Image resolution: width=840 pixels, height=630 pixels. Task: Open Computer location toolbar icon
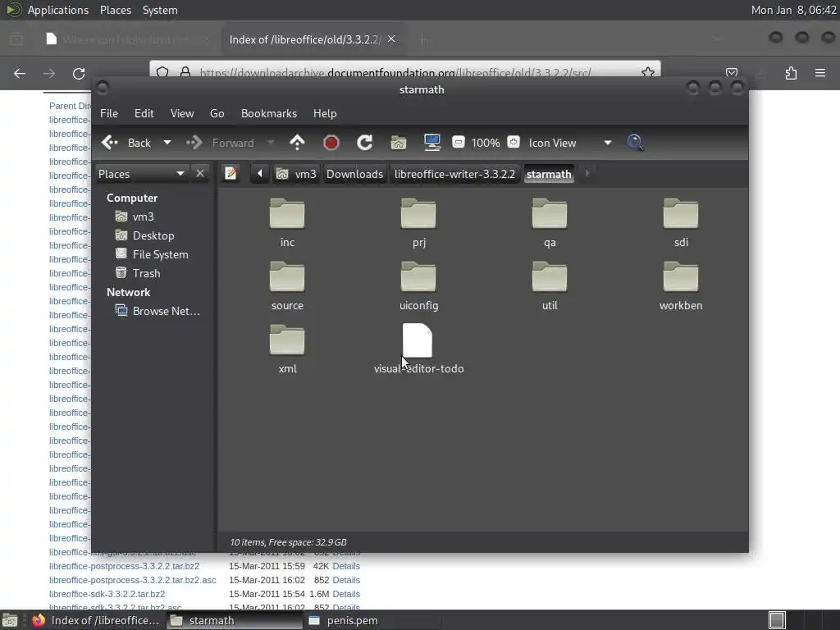pyautogui.click(x=432, y=143)
